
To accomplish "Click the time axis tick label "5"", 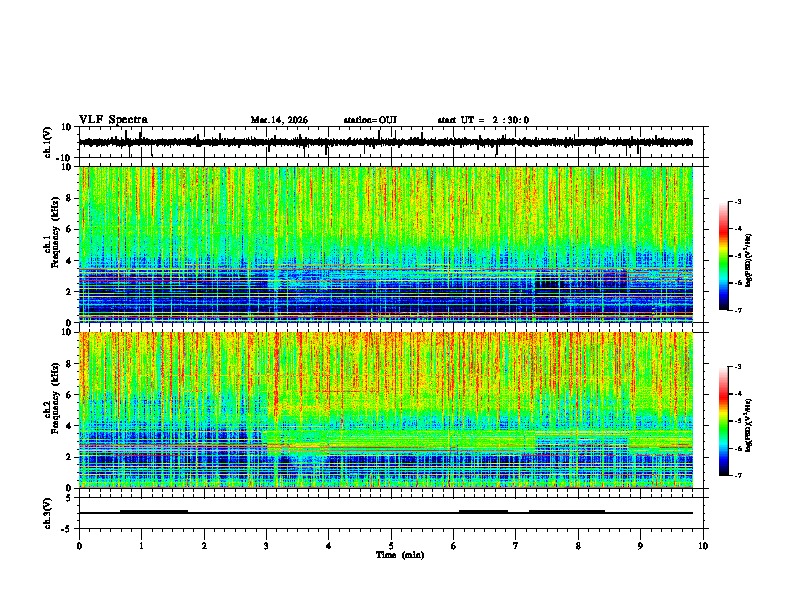I will point(391,546).
